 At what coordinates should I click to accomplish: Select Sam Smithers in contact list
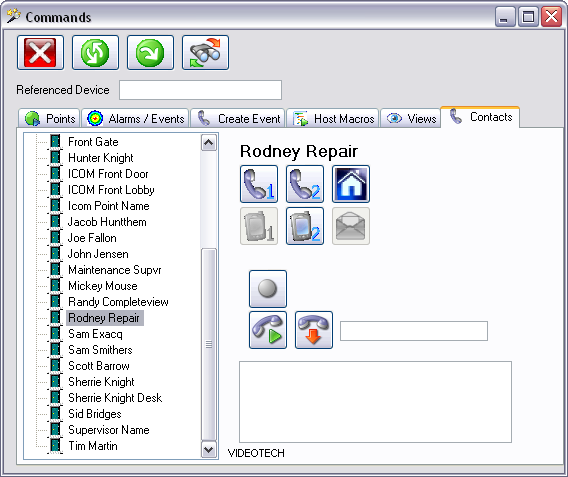[x=100, y=350]
